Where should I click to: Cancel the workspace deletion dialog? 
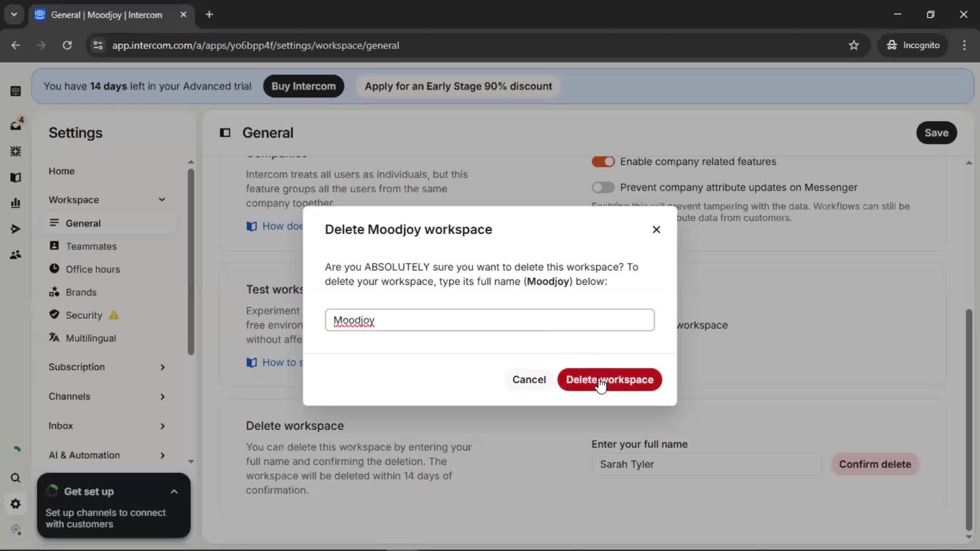tap(529, 380)
